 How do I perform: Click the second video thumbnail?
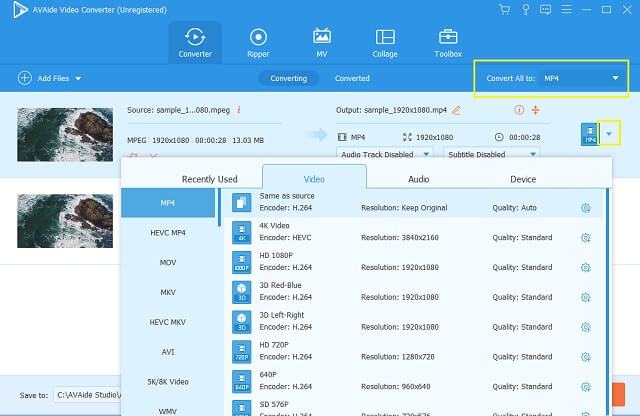tap(65, 221)
